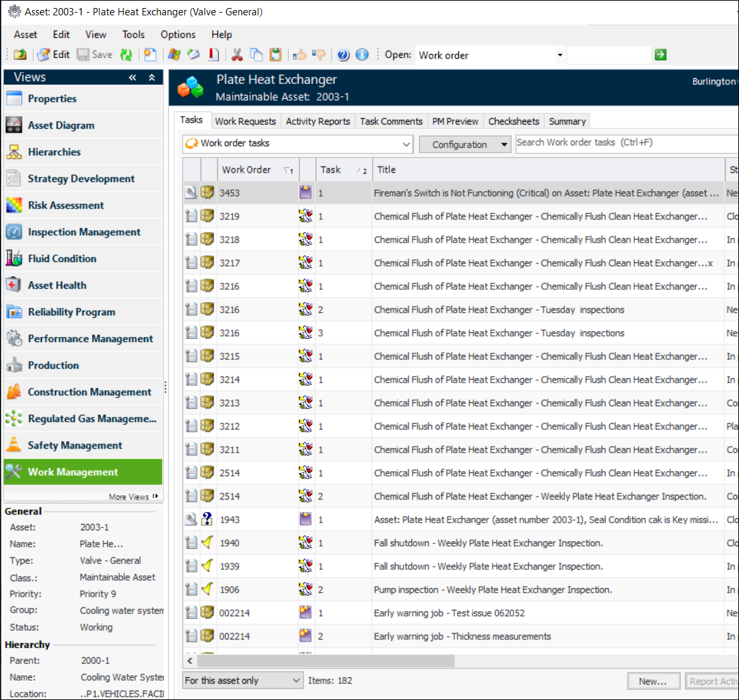This screenshot has height=700, width=739.
Task: Open the Configuration dropdown button
Action: 464,144
